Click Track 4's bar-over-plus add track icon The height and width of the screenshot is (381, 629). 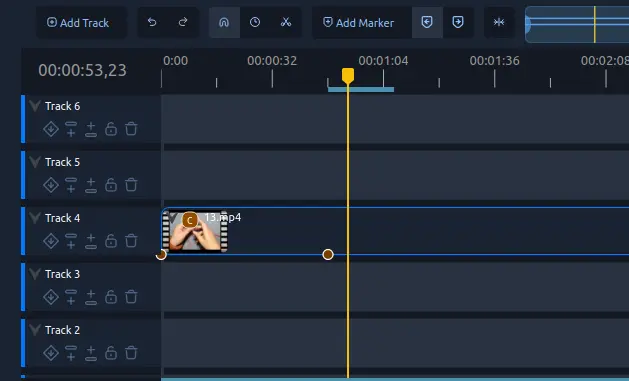(x=71, y=241)
